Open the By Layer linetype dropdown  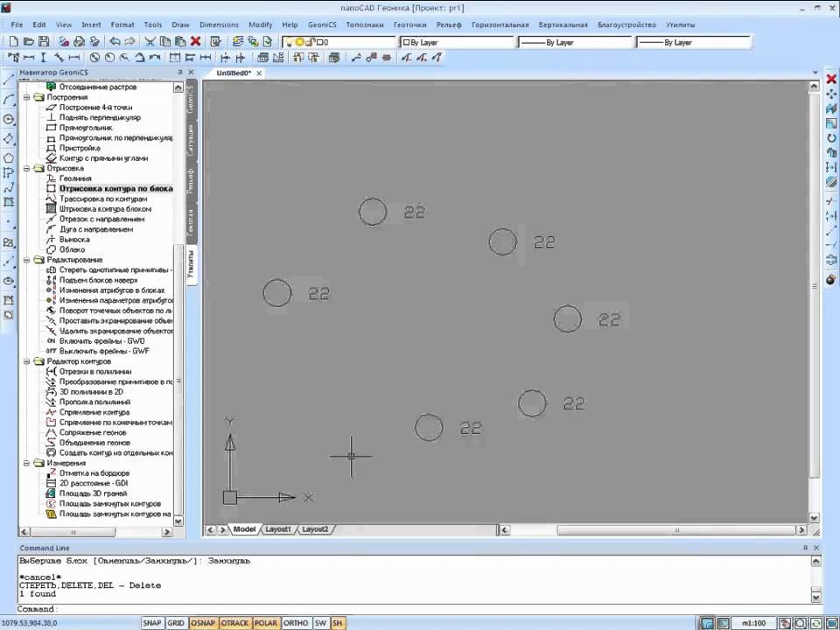pos(576,42)
